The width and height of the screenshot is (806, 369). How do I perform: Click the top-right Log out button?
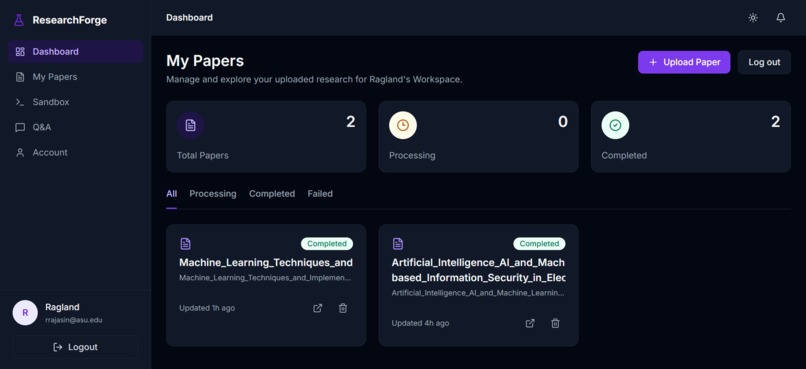[764, 62]
